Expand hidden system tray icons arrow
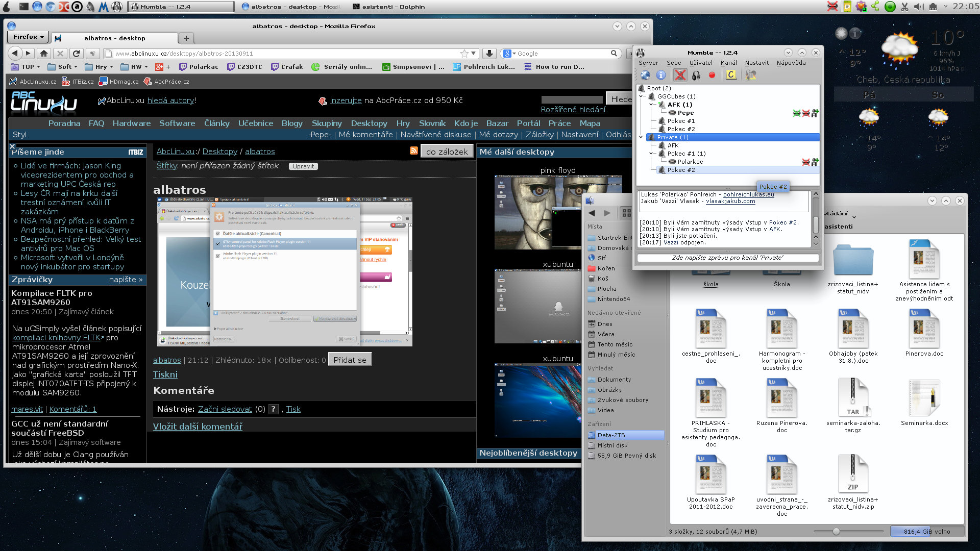This screenshot has width=980, height=551. pos(945,7)
